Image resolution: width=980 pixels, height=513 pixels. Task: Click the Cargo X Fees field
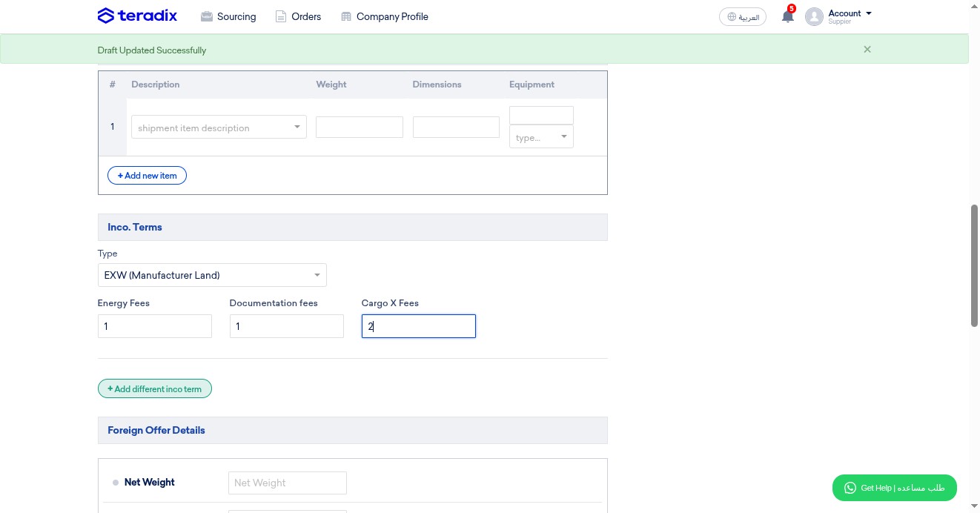click(x=419, y=326)
